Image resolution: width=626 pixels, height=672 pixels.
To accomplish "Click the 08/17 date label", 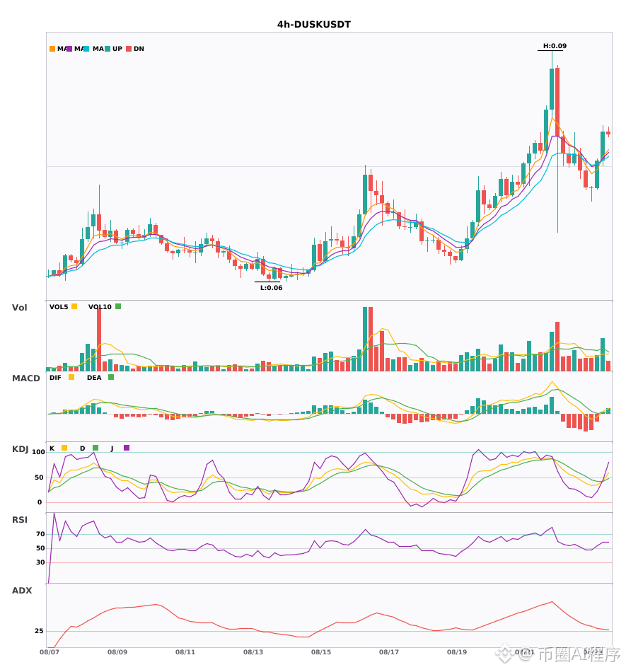I will pos(389,652).
